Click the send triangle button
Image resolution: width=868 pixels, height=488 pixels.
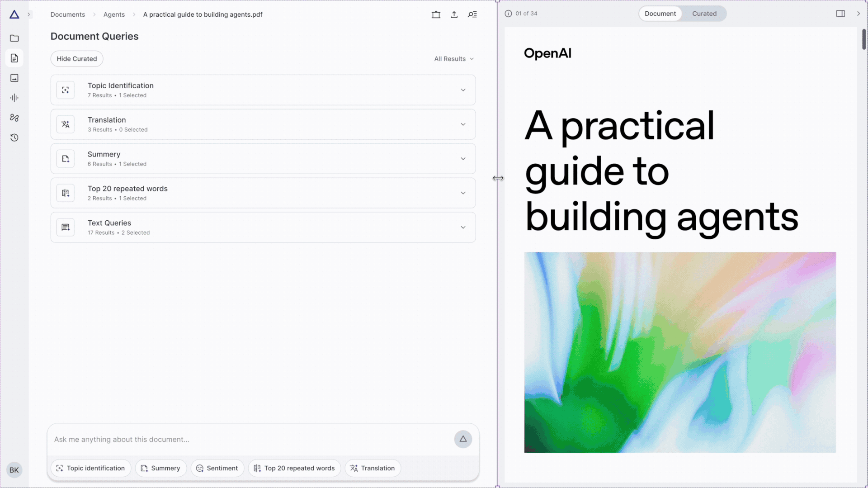463,439
